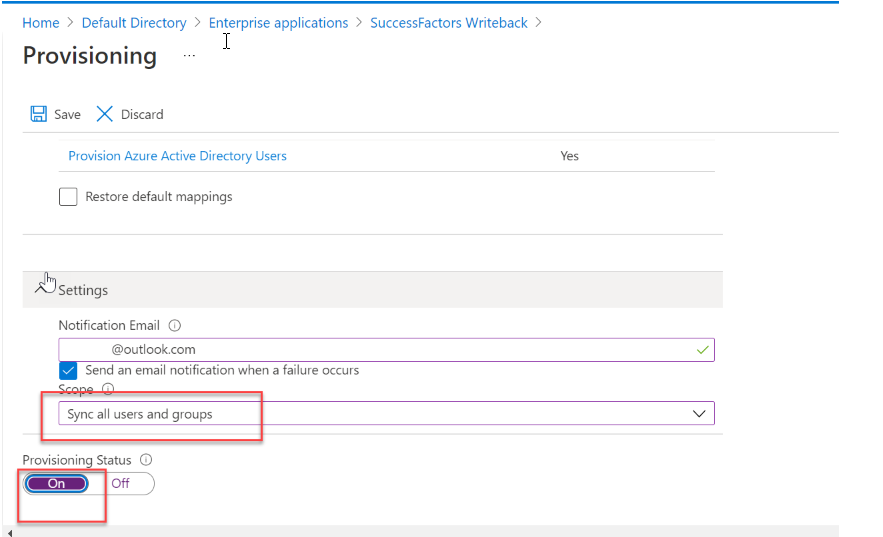Open the ellipsis menu beside Provisioning title

189,56
